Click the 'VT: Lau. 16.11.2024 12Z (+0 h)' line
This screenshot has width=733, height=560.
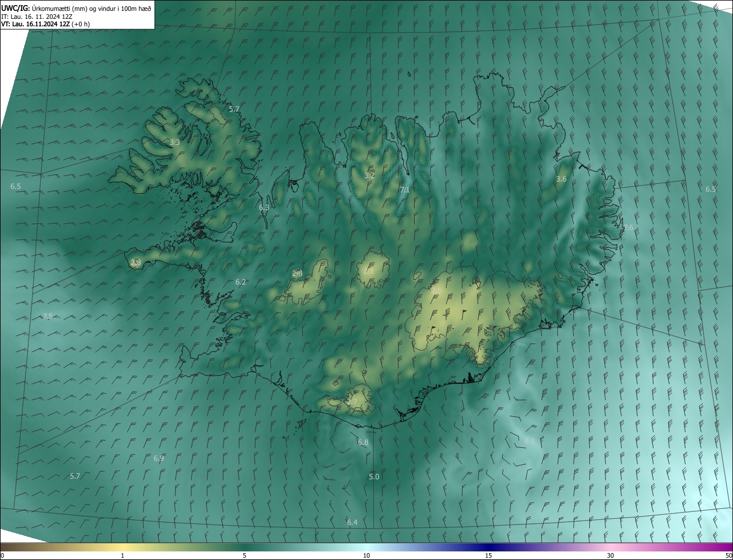(x=46, y=24)
